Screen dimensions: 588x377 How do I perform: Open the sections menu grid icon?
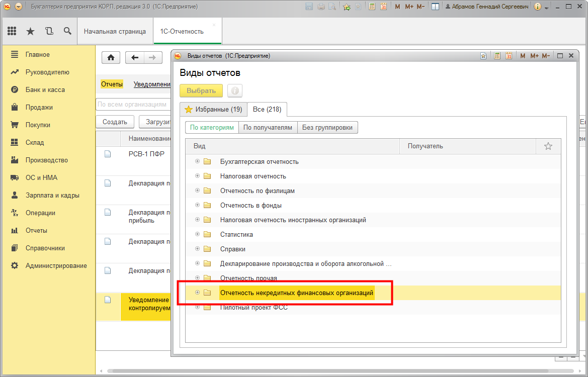point(12,31)
